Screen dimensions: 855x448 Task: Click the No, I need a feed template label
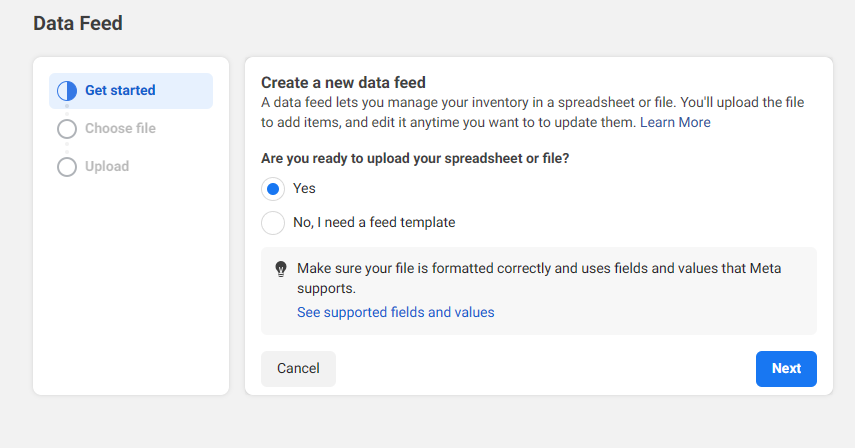(374, 222)
